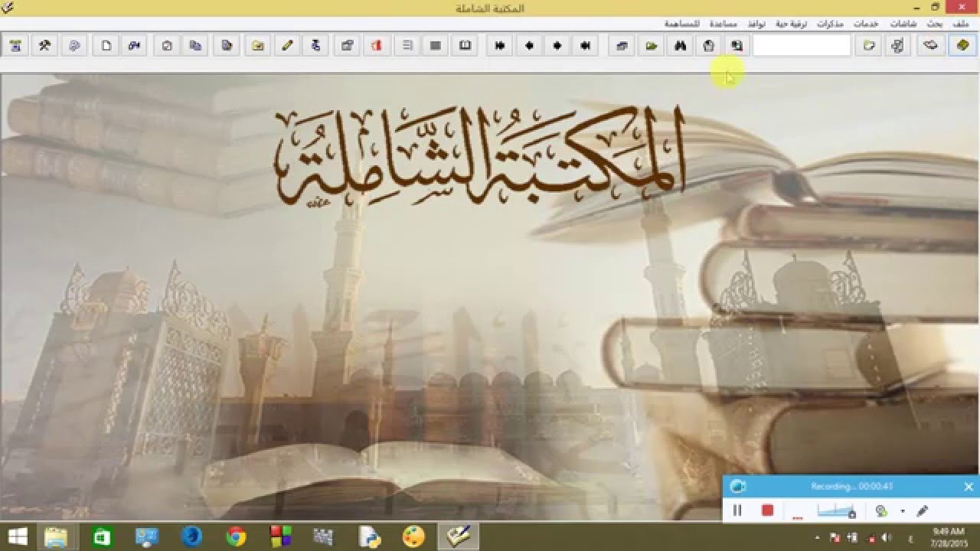This screenshot has width=980, height=551.
Task: Click the toolbar icon left of green folder
Action: tap(622, 46)
